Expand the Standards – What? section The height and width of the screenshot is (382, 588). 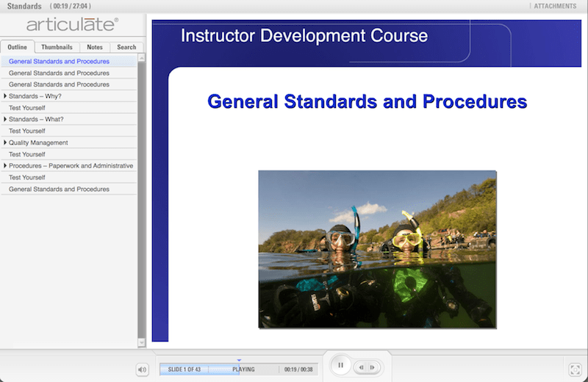point(5,119)
